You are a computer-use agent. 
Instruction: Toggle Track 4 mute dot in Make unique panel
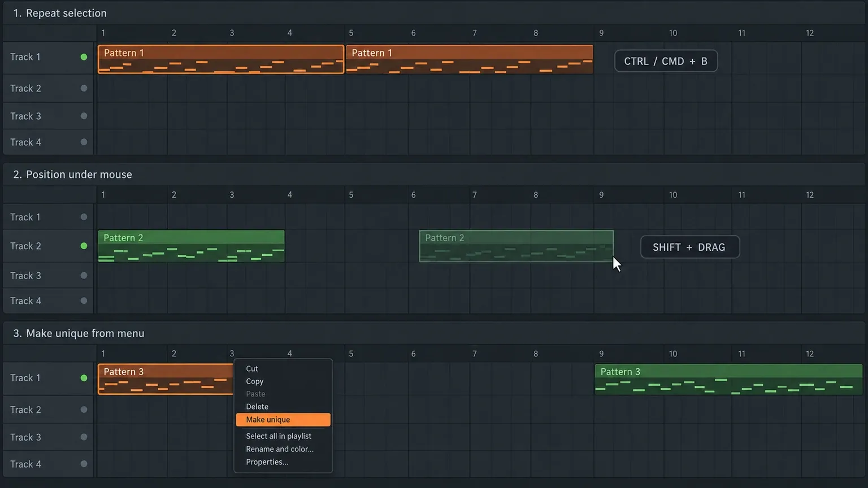[84, 464]
